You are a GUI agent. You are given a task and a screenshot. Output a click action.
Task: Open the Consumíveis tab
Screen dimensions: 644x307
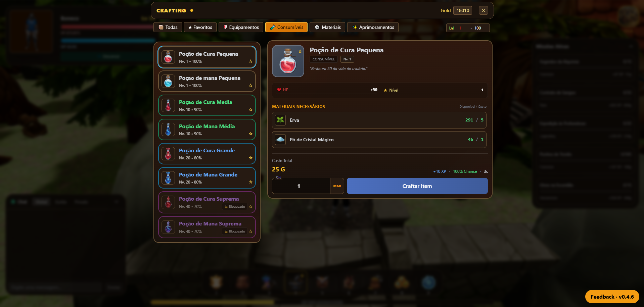(286, 27)
